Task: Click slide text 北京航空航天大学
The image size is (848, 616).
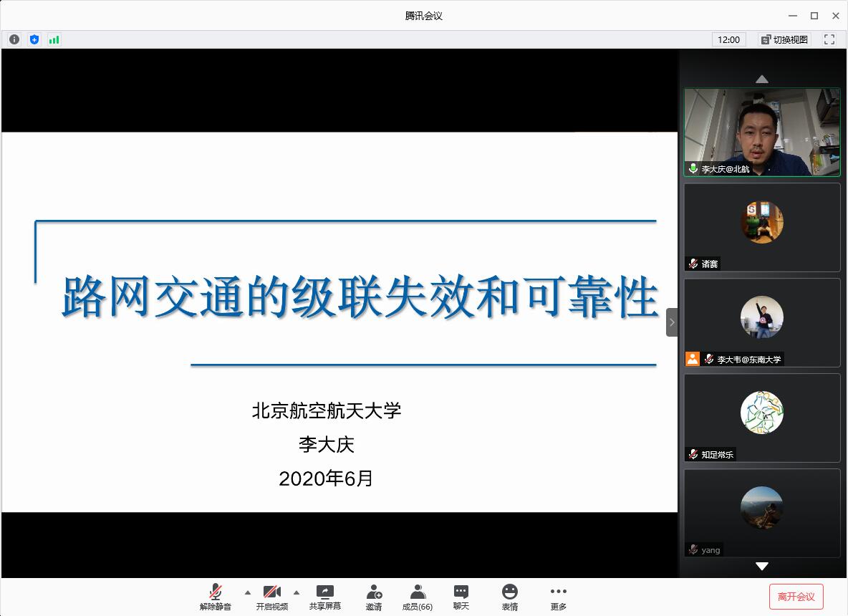Action: pyautogui.click(x=327, y=410)
